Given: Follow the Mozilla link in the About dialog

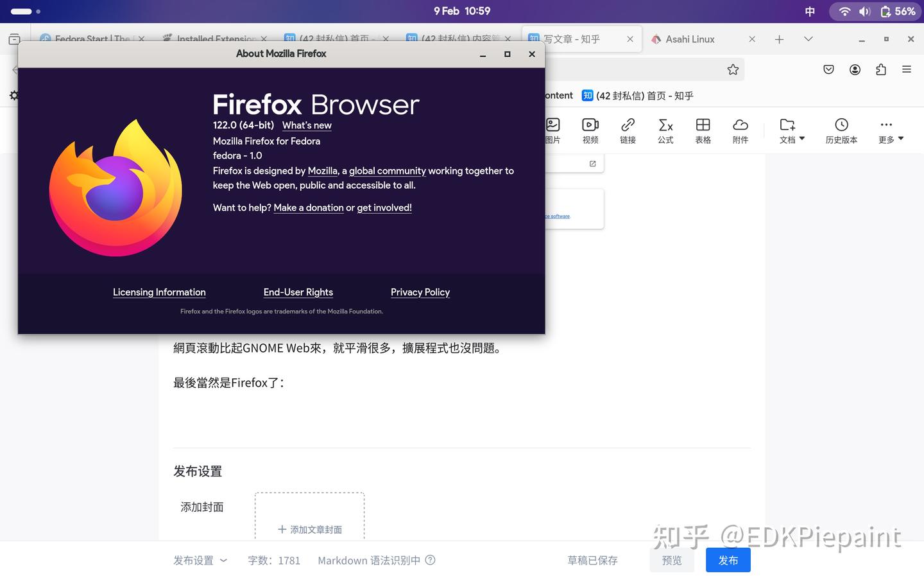Looking at the screenshot, I should click(x=323, y=171).
